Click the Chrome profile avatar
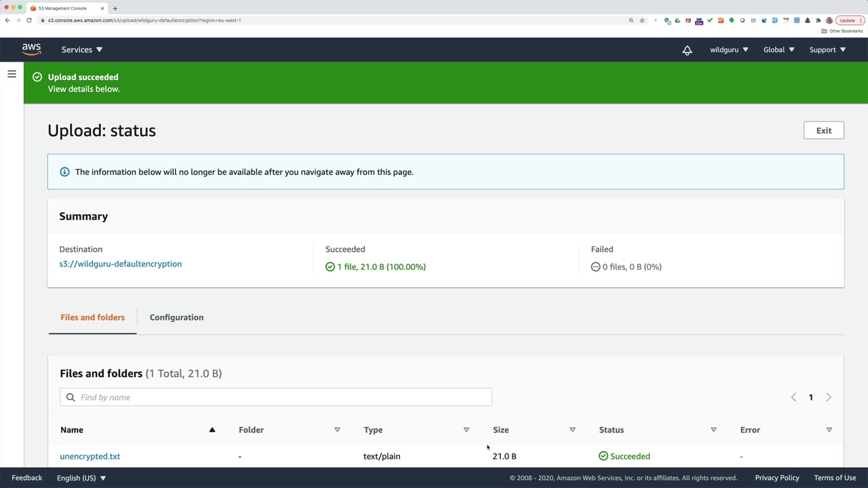This screenshot has width=868, height=488. point(829,20)
